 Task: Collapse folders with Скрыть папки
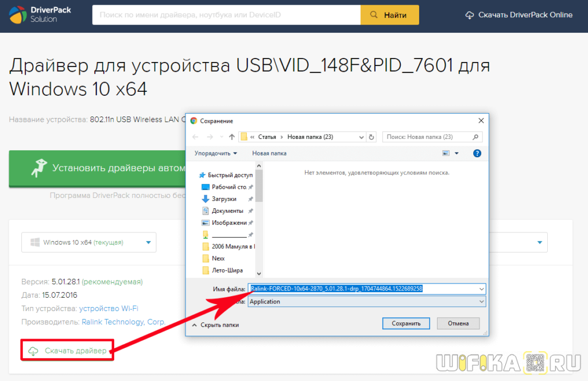coord(215,325)
